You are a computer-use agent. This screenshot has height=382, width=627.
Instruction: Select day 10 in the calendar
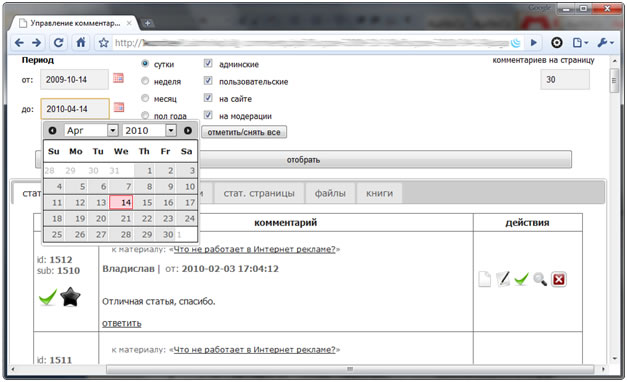click(186, 186)
